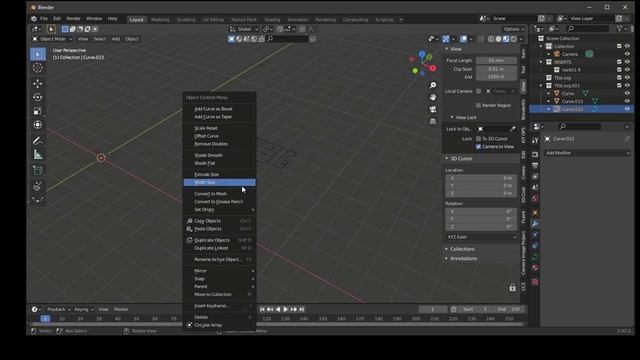The image size is (640, 360).
Task: Select the Rotate tool
Action: click(x=38, y=97)
